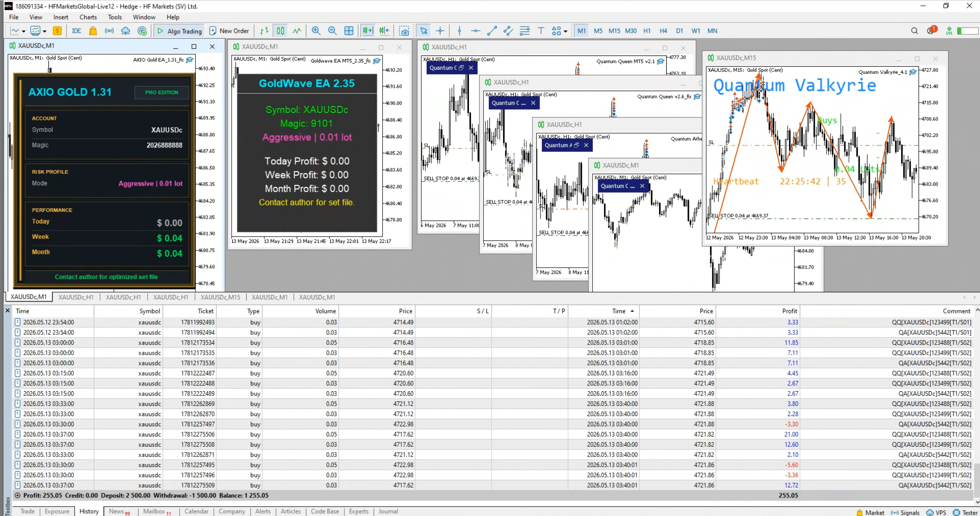Open the Insert menu
Screen dimensions: 980x516
click(61, 17)
